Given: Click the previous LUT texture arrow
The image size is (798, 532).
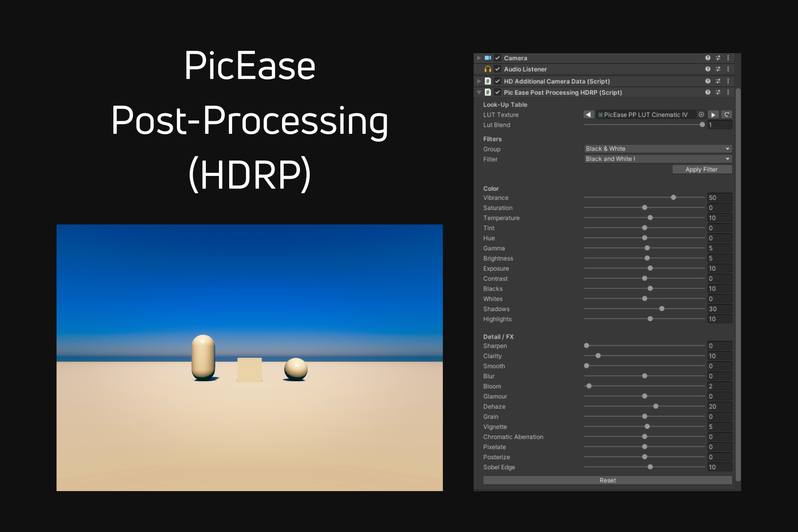Looking at the screenshot, I should [588, 115].
